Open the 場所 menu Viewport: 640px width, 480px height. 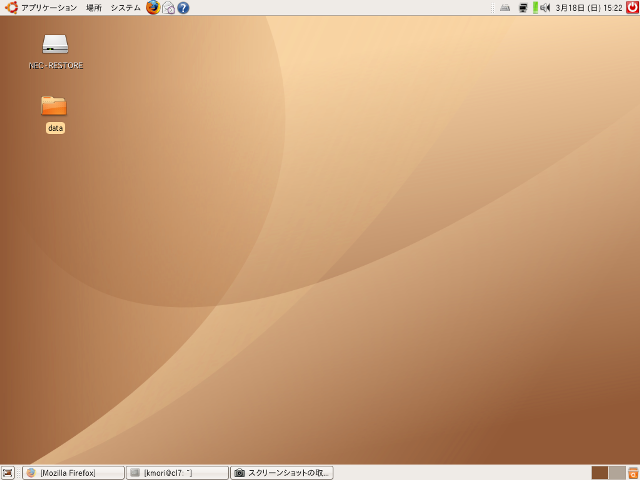click(x=93, y=8)
